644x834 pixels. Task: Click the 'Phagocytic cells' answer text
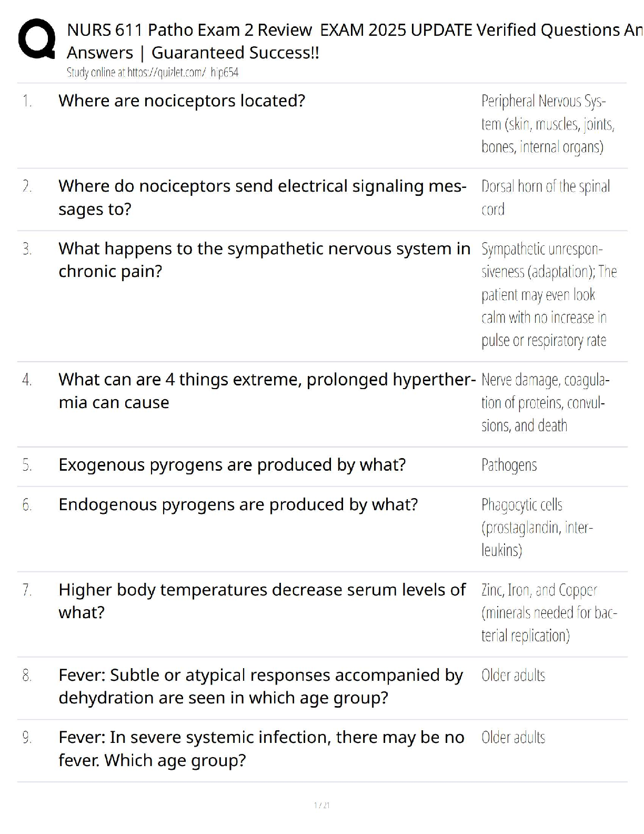tap(537, 527)
